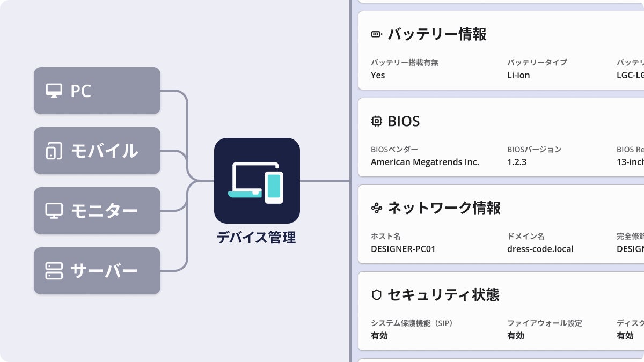The image size is (644, 362).
Task: Click the モニター display icon
Action: [54, 211]
